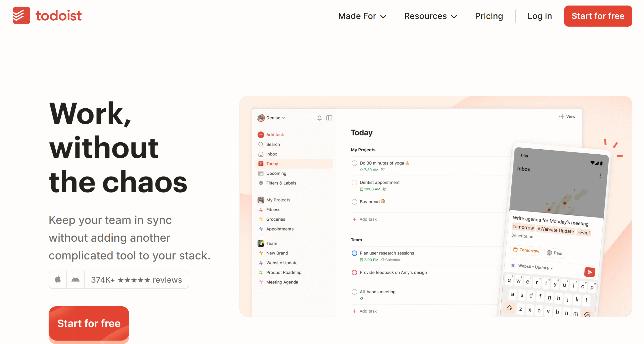
Task: Click the Tomorrow date chip on phone
Action: pos(526,250)
